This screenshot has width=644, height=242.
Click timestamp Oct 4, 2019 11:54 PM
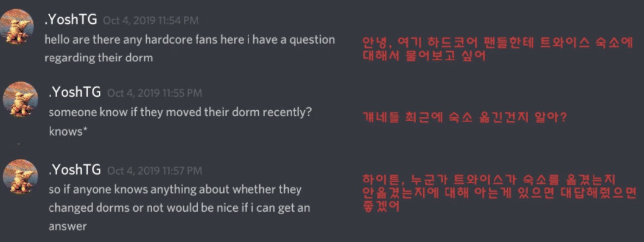[150, 21]
